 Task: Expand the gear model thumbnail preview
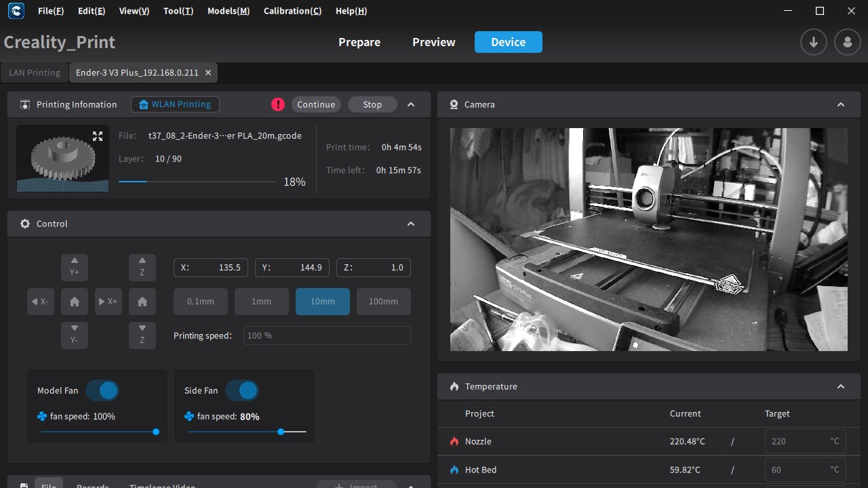(x=98, y=136)
